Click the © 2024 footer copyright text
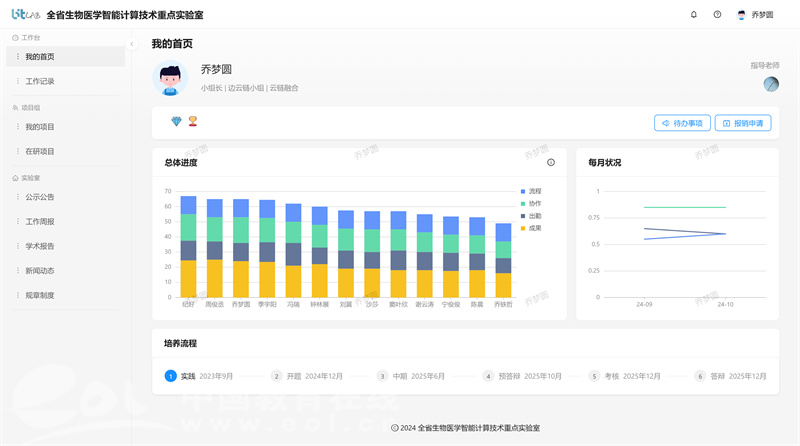800x446 pixels. click(465, 428)
